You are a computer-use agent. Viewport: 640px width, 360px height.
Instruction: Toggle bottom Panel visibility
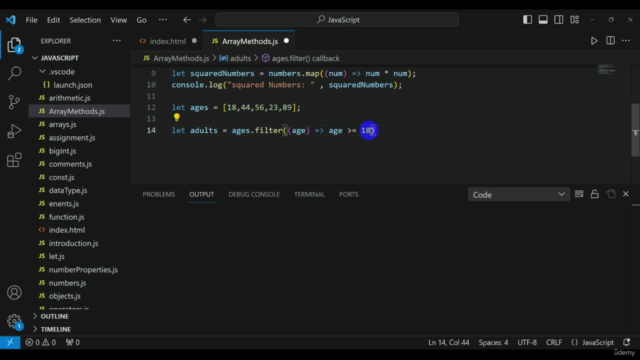pyautogui.click(x=543, y=20)
